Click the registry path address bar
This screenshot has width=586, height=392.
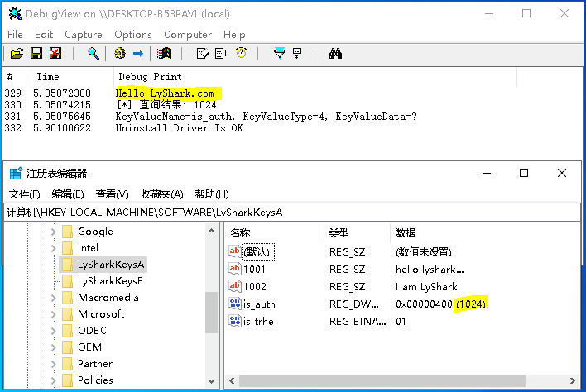pos(290,213)
